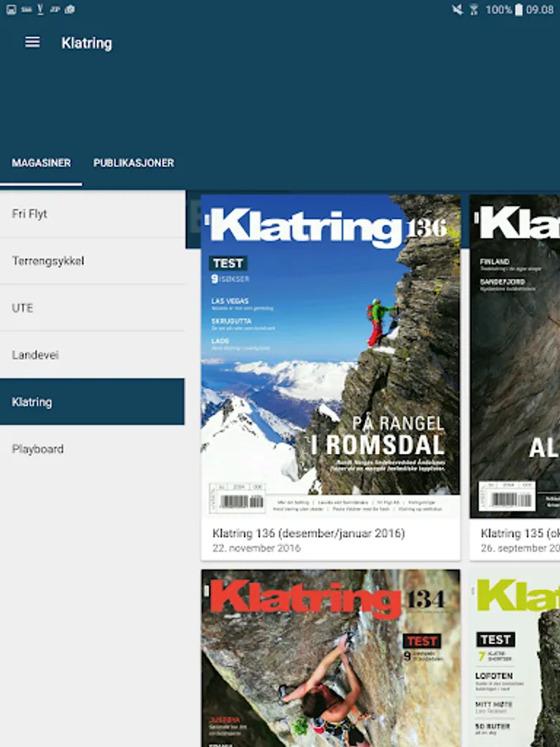
Task: Open the green-titled Klatring cover with Lofoten
Action: [x=514, y=658]
